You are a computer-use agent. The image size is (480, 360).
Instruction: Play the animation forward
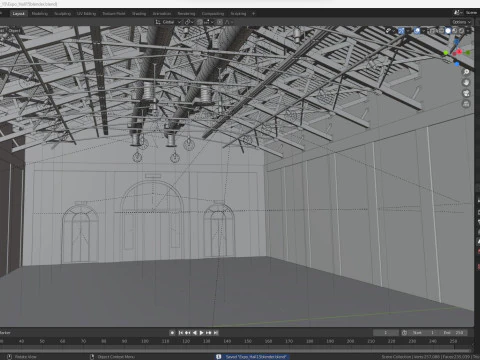(x=202, y=333)
